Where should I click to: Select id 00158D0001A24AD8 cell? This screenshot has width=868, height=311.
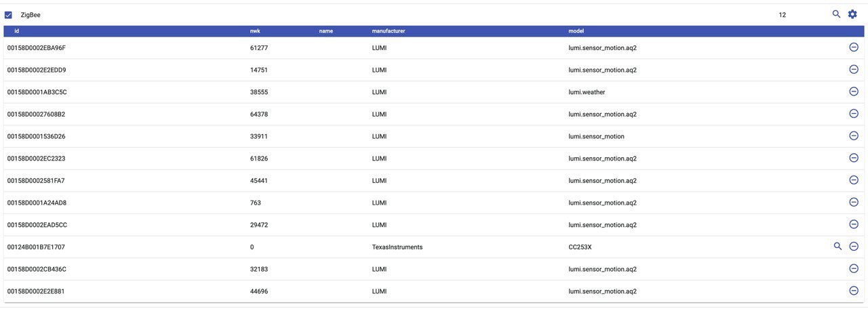[x=37, y=203]
